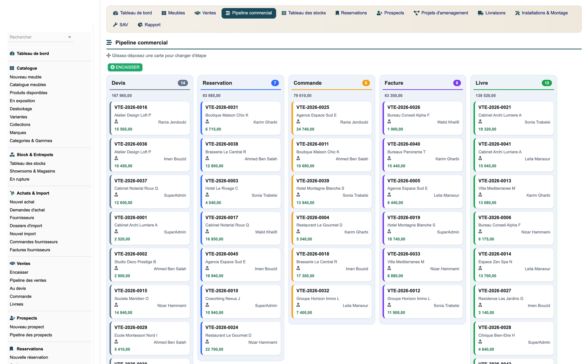Click the Reservations bookmark icon in navbar
The width and height of the screenshot is (588, 364).
click(337, 13)
